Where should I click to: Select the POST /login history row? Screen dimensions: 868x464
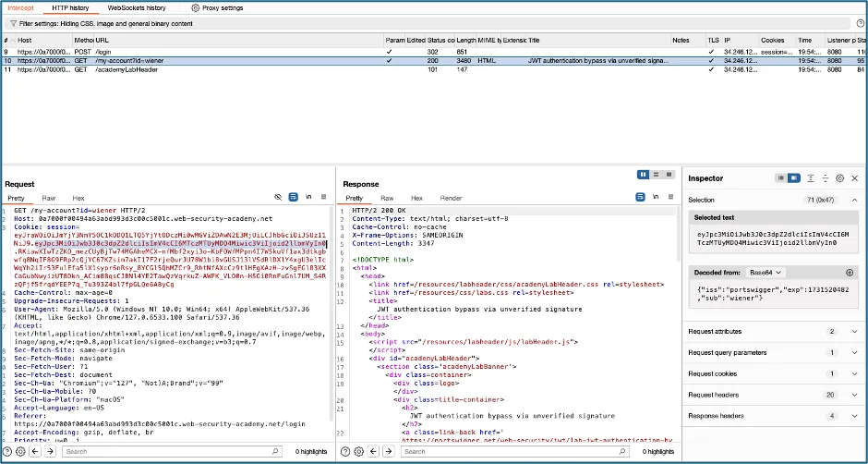coord(433,52)
